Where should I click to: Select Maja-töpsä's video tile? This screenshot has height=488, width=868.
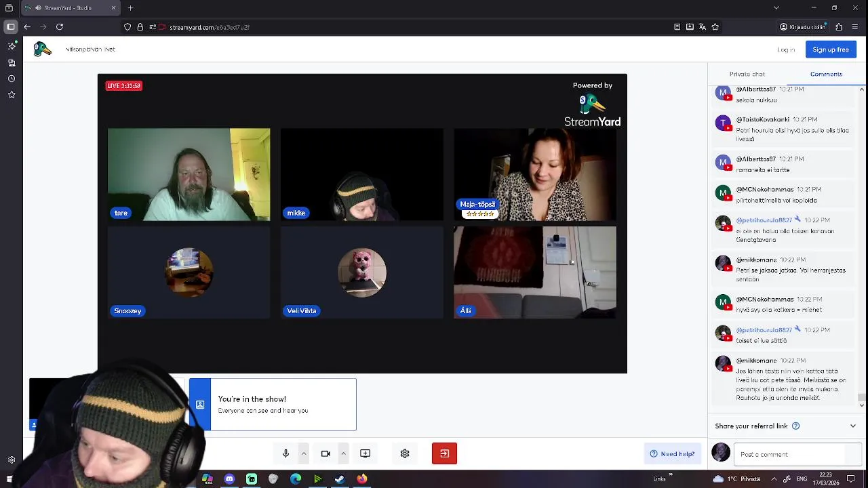[535, 175]
